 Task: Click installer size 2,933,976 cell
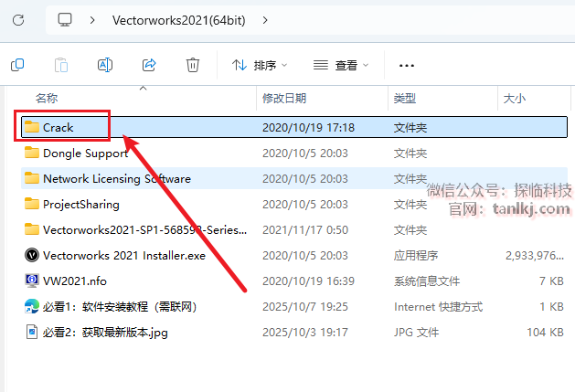(x=535, y=256)
